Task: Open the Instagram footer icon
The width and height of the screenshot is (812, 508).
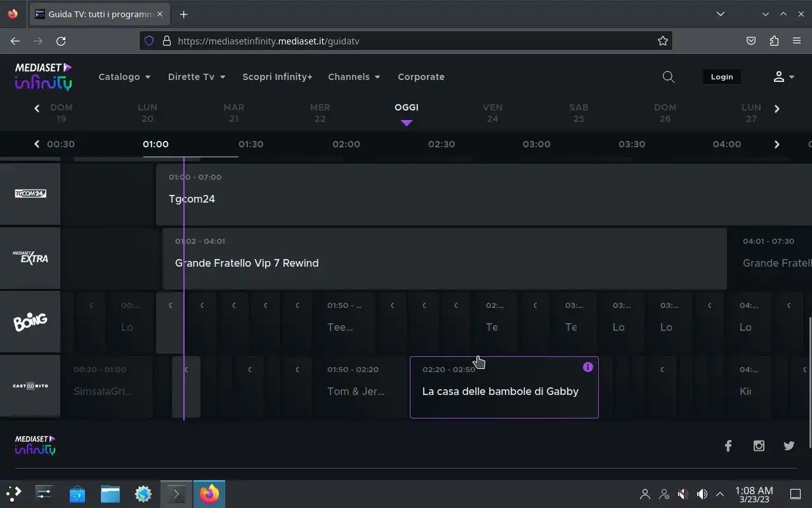Action: coord(759,446)
